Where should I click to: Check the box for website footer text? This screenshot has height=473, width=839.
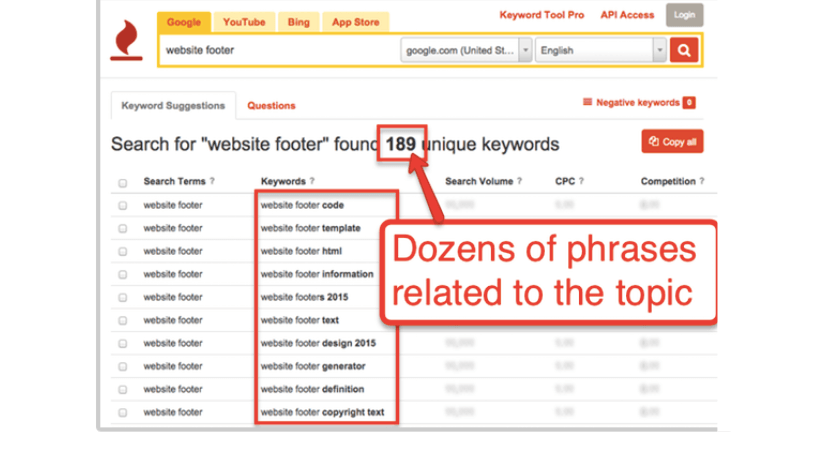[x=123, y=321]
